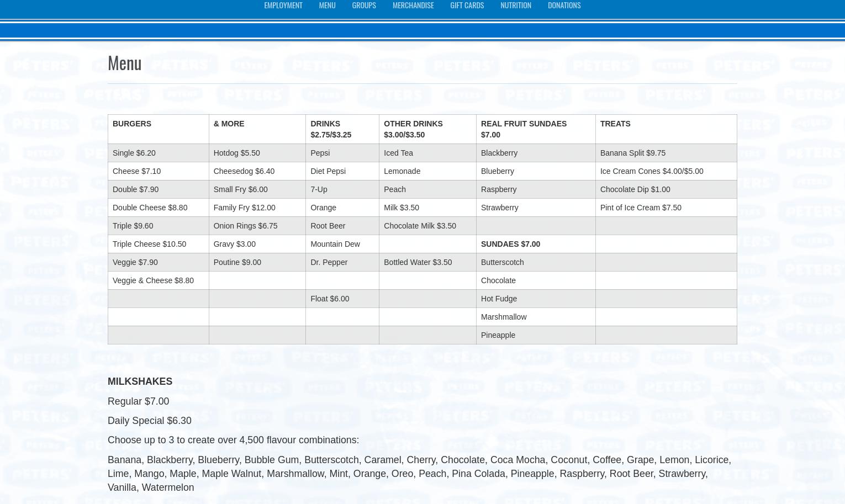Click the Daily Special $6.30 text
The image size is (845, 504).
coord(149,421)
